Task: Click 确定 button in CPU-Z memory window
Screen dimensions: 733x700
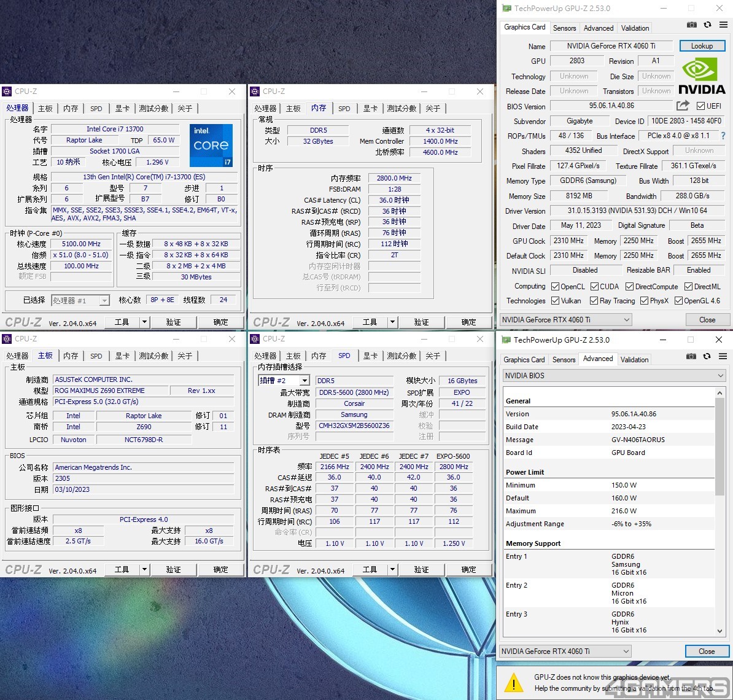Action: click(x=469, y=322)
